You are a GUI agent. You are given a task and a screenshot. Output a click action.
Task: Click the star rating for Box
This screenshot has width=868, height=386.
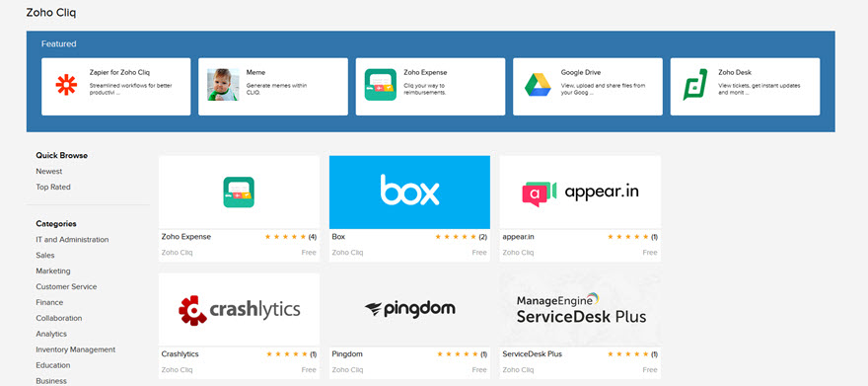coord(456,237)
